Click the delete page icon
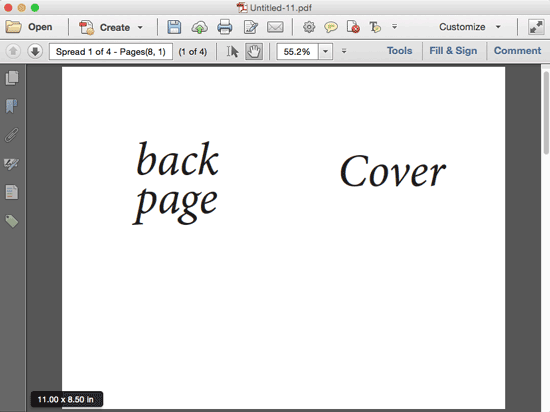Image resolution: width=550 pixels, height=412 pixels. pos(353,27)
